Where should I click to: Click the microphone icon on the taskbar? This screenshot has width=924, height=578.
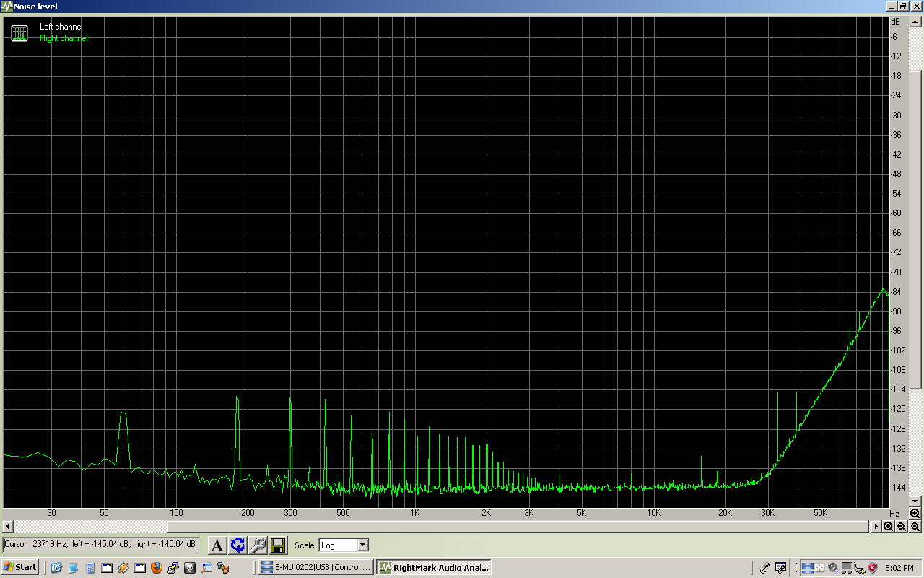pyautogui.click(x=764, y=567)
